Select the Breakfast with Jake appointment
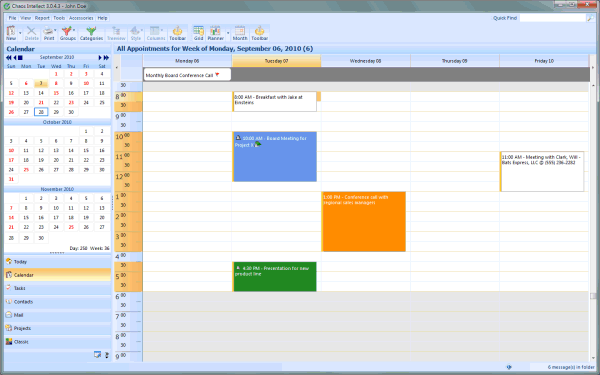The width and height of the screenshot is (600, 375). (275, 101)
